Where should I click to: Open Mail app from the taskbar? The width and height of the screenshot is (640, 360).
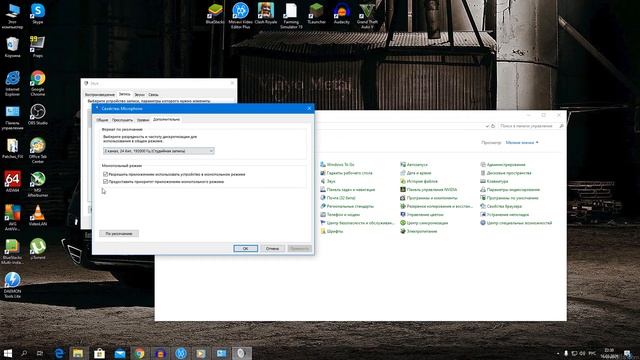[120, 353]
